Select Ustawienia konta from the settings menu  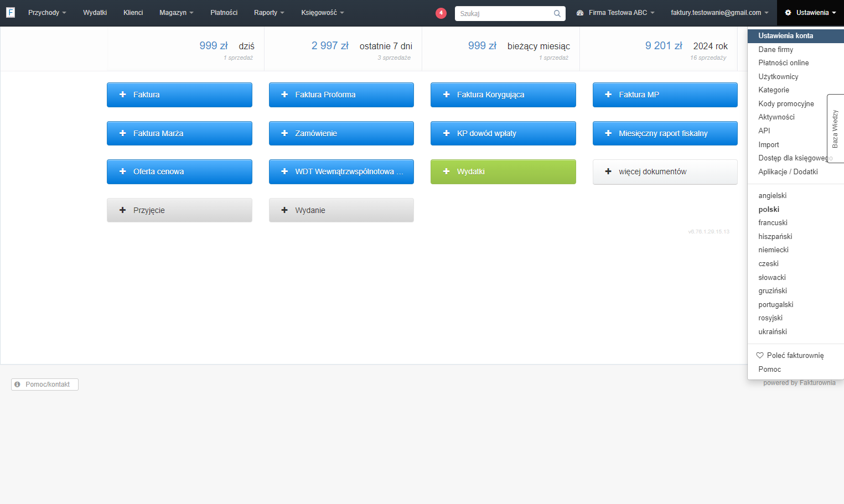point(796,36)
